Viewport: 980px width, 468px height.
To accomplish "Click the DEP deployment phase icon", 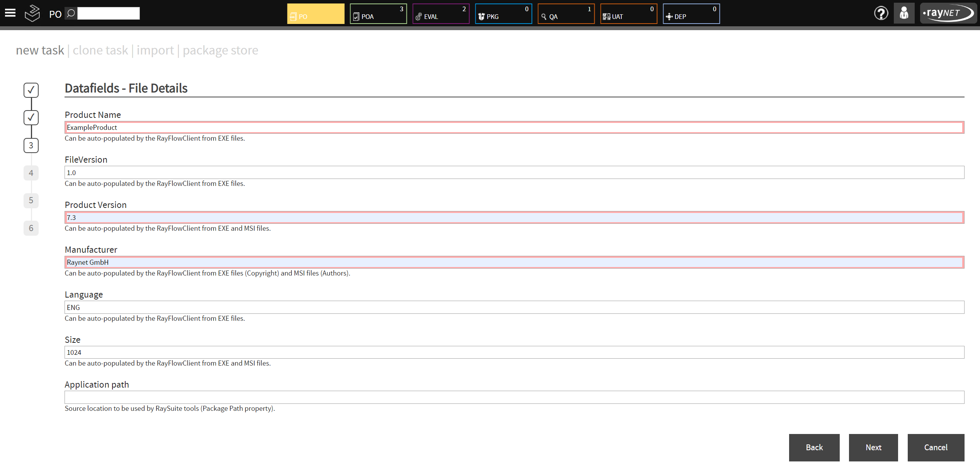I will point(669,16).
